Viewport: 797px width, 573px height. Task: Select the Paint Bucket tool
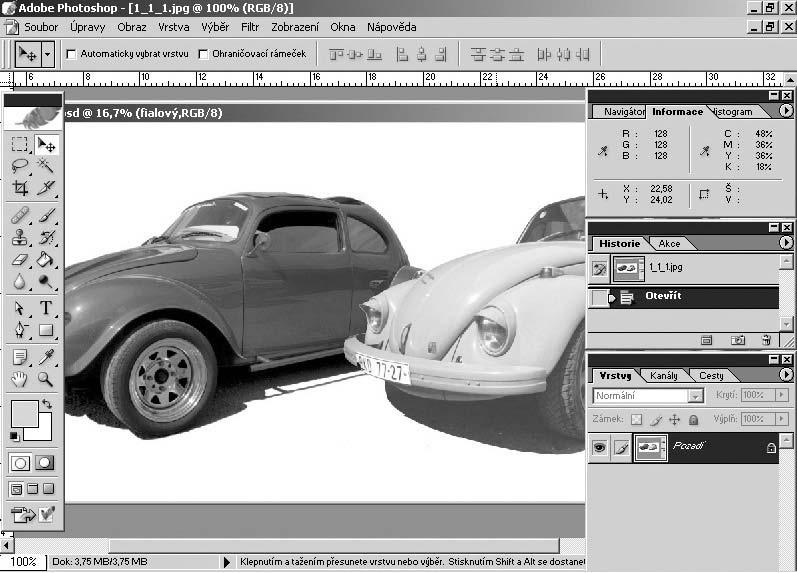[46, 260]
